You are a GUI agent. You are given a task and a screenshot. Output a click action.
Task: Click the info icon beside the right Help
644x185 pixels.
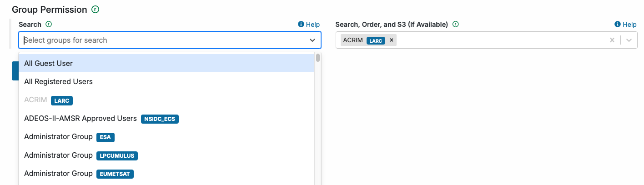(x=617, y=25)
